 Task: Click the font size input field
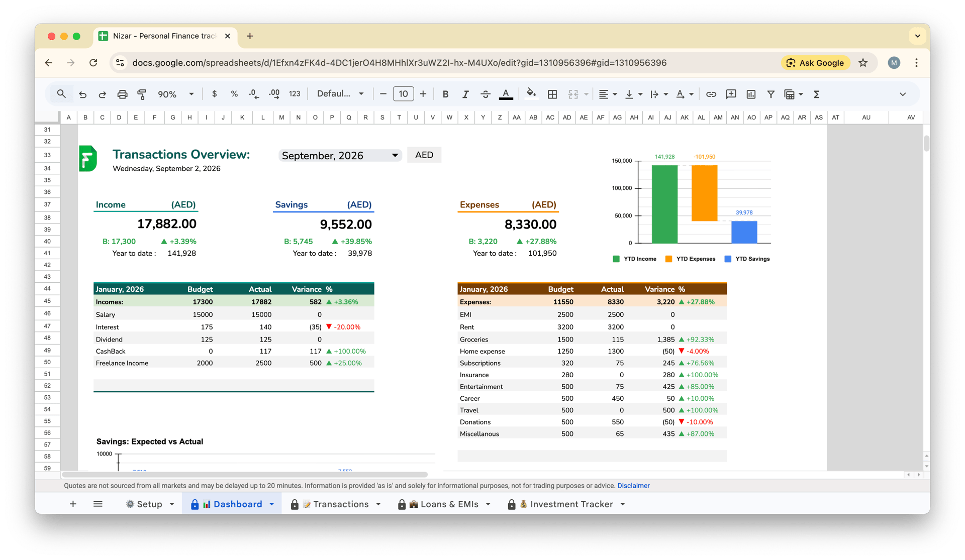(403, 94)
